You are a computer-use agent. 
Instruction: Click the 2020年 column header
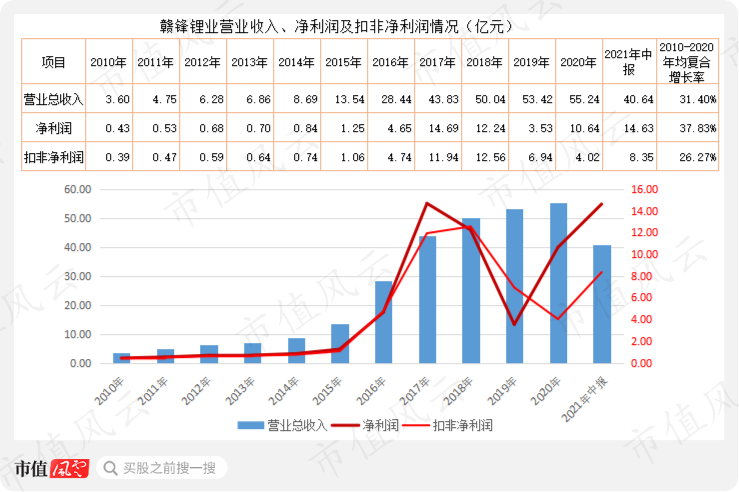[x=578, y=62]
